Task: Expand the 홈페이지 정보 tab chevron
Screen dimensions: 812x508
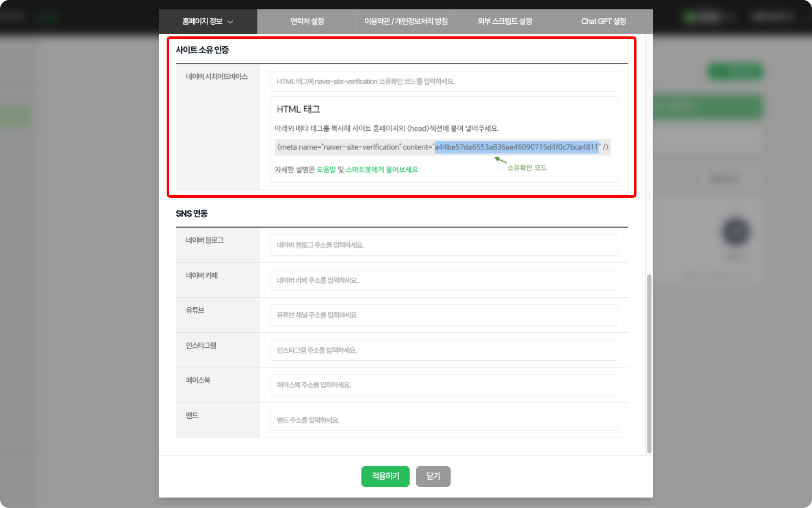Action: (230, 22)
